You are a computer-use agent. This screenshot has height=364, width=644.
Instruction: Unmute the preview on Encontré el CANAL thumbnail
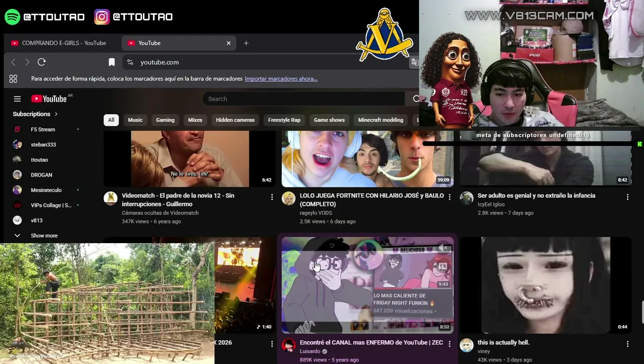click(x=443, y=248)
